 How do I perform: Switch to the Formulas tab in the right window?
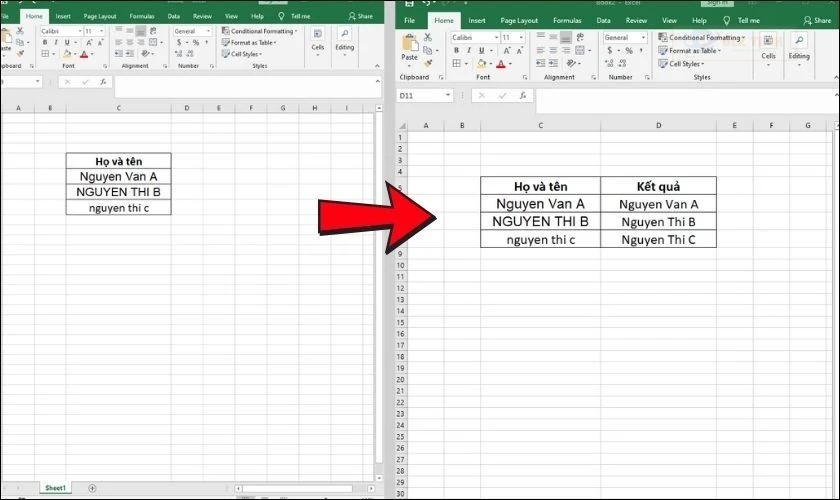(x=567, y=20)
